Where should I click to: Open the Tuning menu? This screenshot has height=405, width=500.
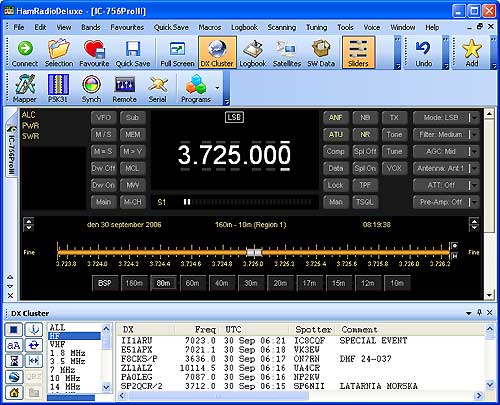pos(317,27)
